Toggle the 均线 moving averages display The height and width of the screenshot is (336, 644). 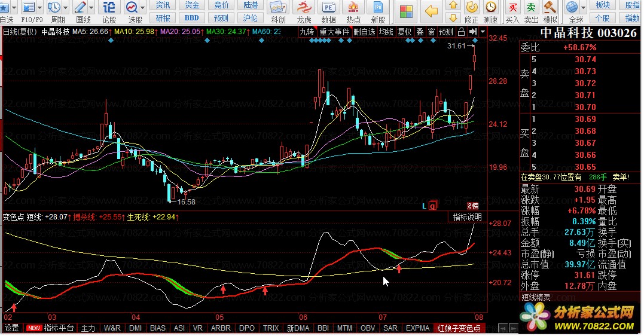(x=386, y=32)
